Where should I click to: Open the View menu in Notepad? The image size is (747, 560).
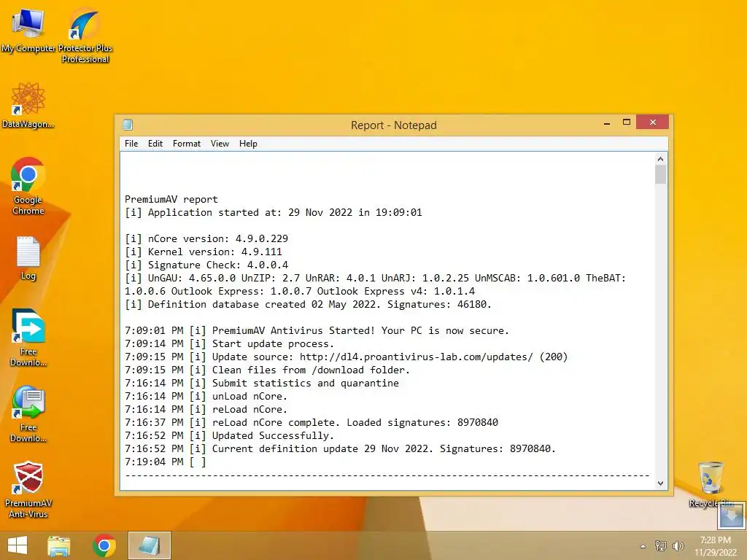(x=220, y=144)
